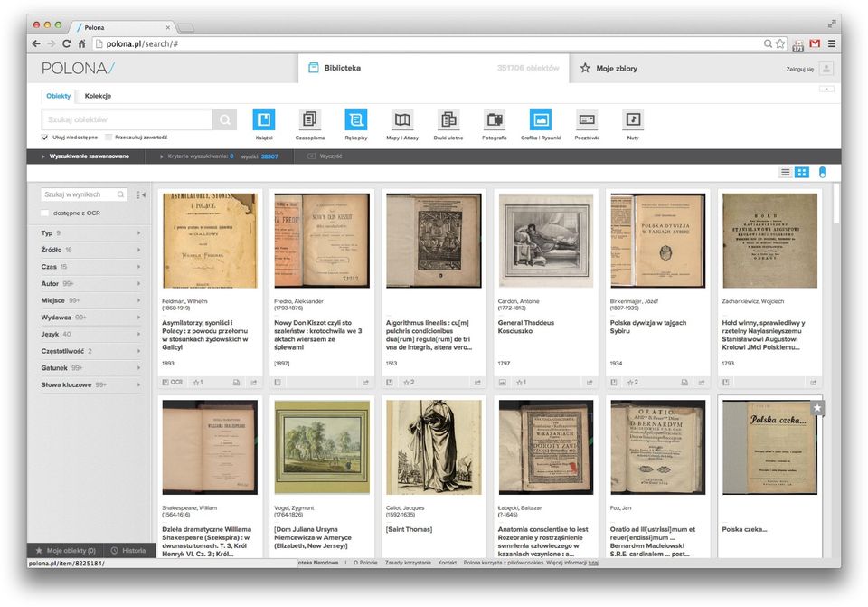This screenshot has height=607, width=868.
Task: Enable dostępne z OCR checkbox
Action: tap(44, 213)
